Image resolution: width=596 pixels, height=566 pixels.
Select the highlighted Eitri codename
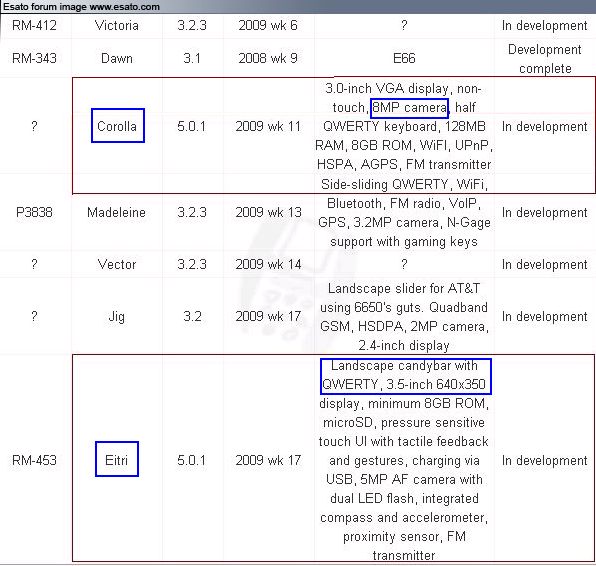[x=117, y=459]
